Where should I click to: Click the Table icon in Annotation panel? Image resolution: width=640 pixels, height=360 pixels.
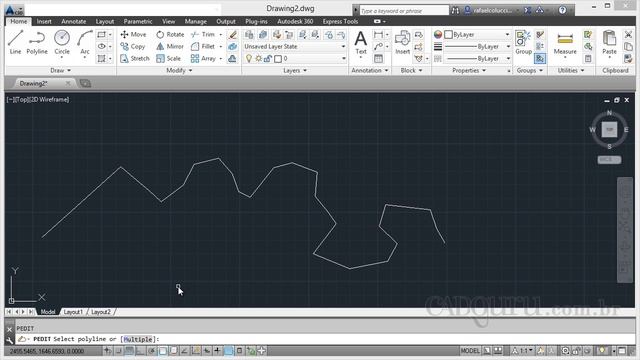coord(379,58)
